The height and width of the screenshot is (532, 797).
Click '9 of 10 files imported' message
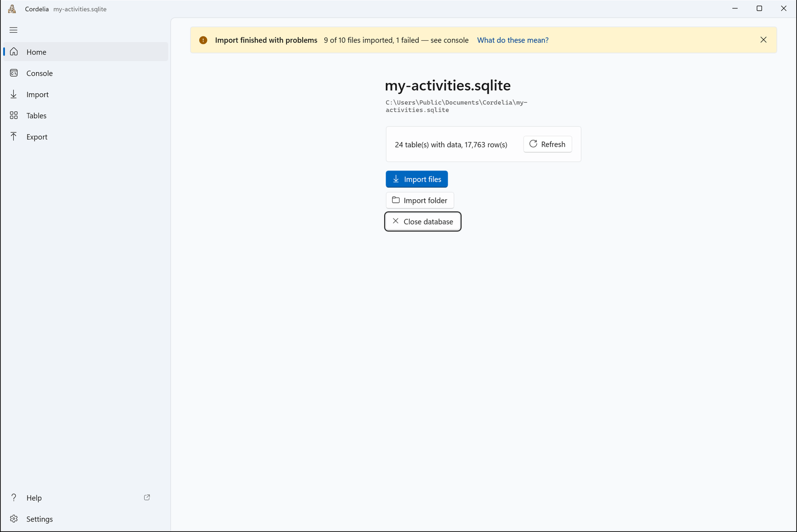click(396, 40)
